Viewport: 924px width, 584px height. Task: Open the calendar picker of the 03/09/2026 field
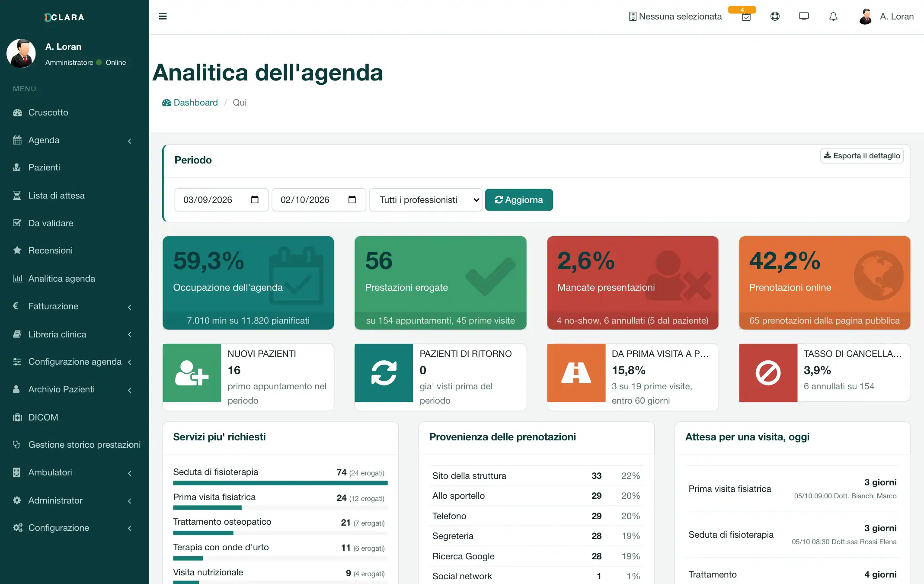point(255,200)
